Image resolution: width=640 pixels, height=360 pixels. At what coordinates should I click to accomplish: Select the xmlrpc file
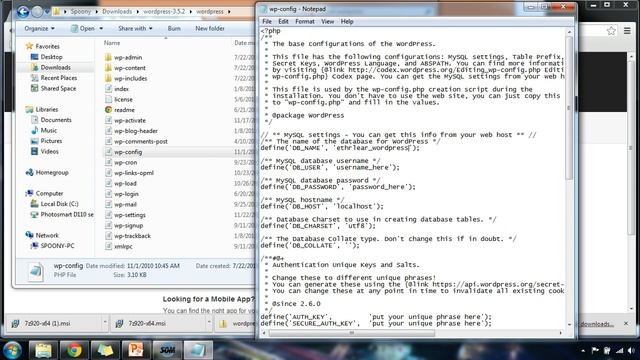click(x=123, y=247)
